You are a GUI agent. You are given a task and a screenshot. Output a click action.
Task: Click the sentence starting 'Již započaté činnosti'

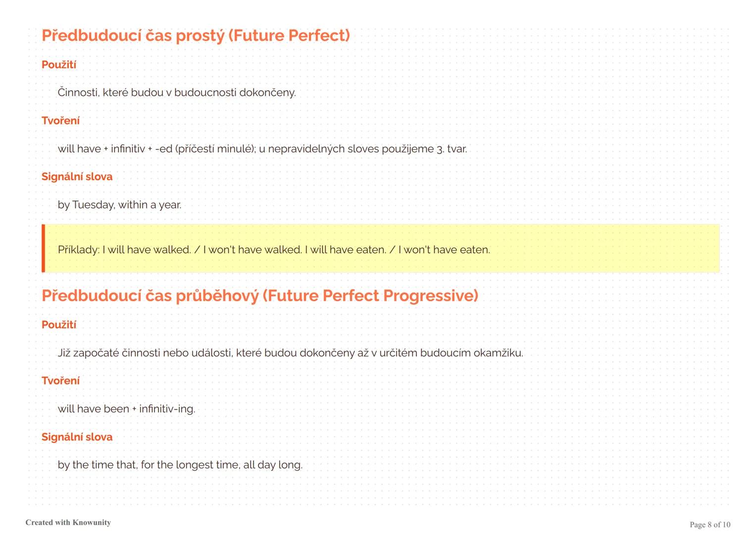(290, 353)
